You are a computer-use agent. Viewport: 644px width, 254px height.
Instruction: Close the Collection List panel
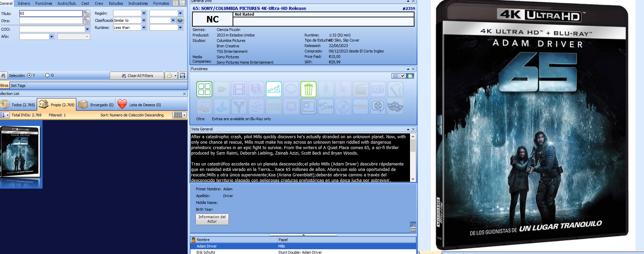[185, 94]
